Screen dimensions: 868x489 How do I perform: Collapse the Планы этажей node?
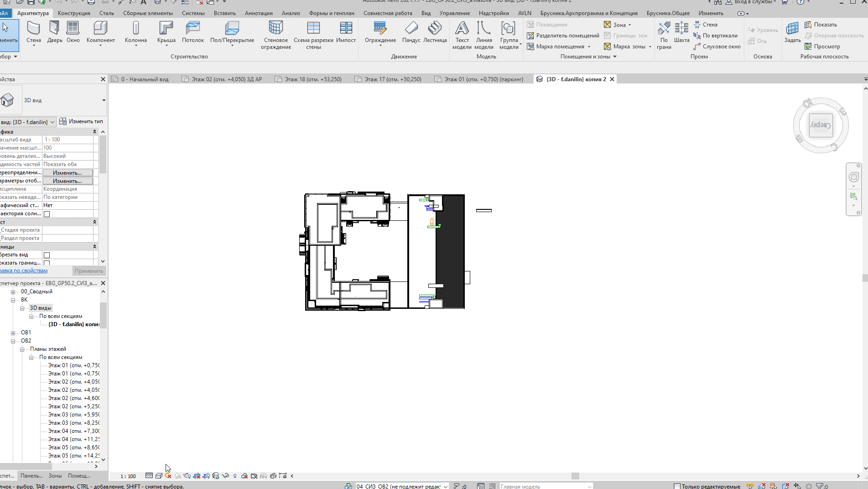22,349
